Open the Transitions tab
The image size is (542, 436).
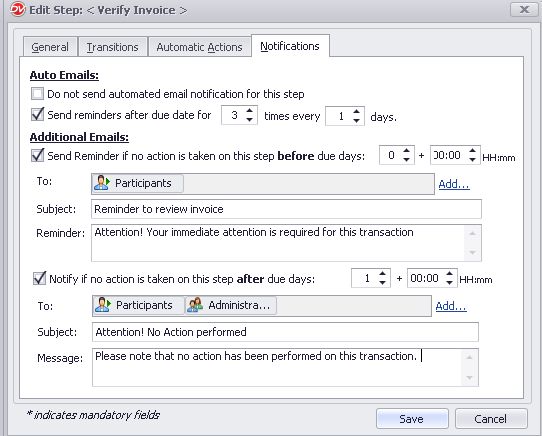(x=112, y=47)
